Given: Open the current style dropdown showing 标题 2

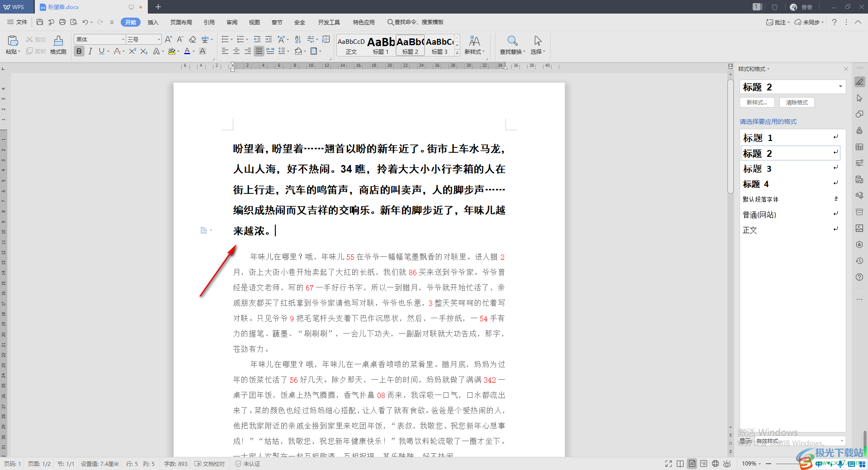Looking at the screenshot, I should coord(840,87).
